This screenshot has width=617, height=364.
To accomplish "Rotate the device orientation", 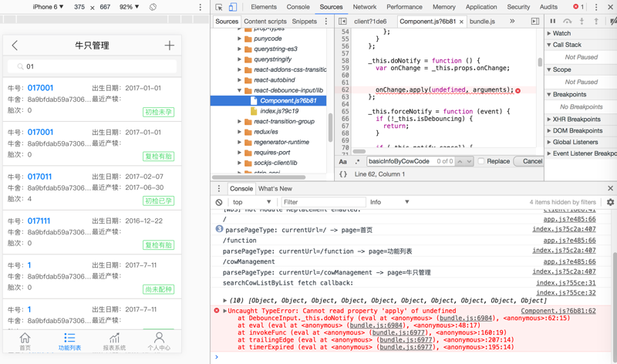I will 153,7.
